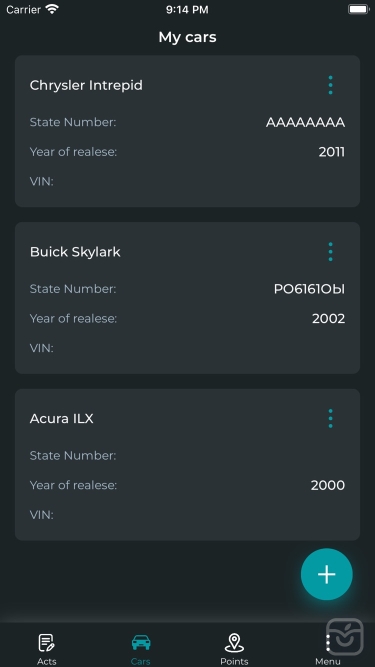Tap the Menu dots icon in bottom bar
The image size is (375, 667).
pos(328,643)
